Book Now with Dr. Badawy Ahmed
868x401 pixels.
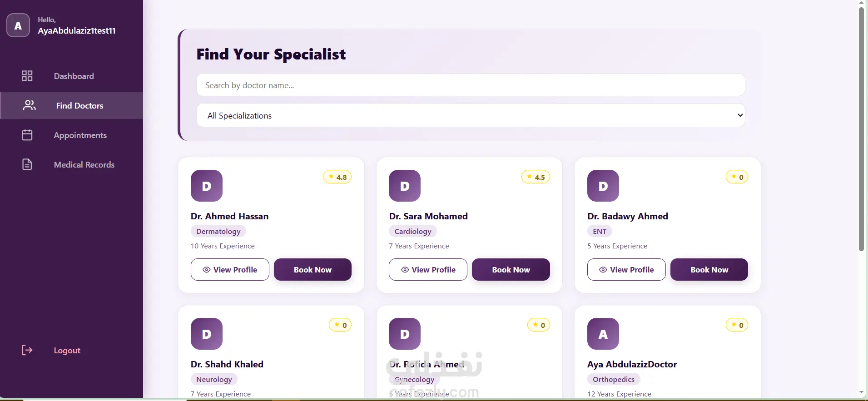point(709,270)
